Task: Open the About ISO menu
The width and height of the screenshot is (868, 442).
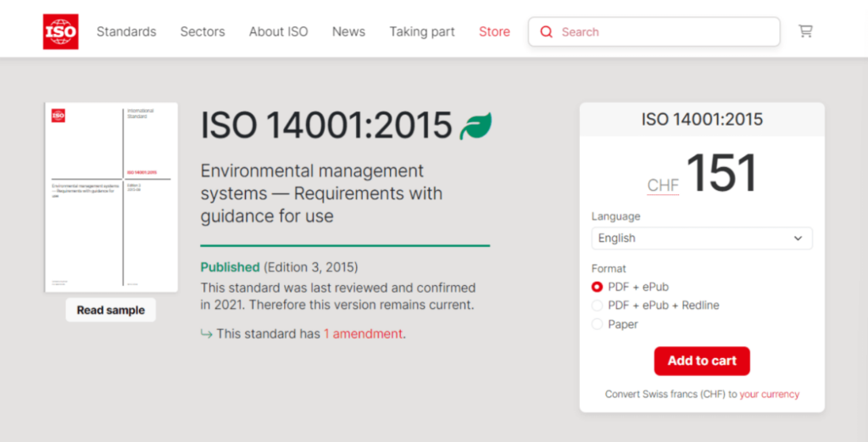Action: [x=278, y=31]
